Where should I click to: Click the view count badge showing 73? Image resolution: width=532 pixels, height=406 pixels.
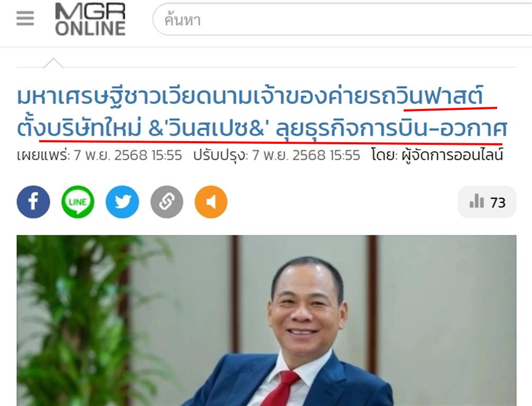pos(487,202)
